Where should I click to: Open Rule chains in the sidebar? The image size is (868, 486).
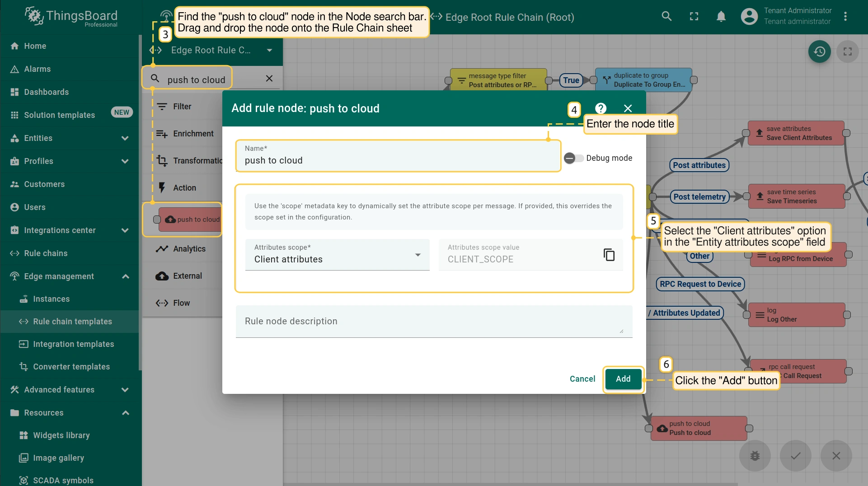(46, 253)
